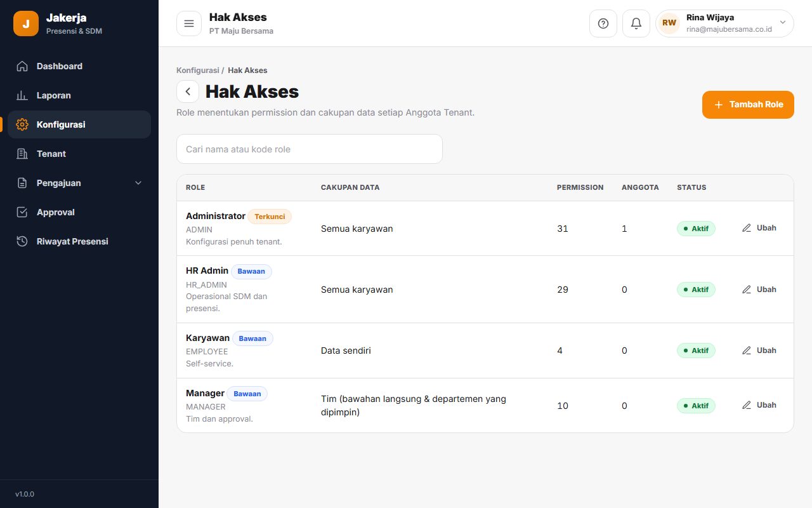Click the Manager role name
The image size is (812, 508).
tap(205, 393)
